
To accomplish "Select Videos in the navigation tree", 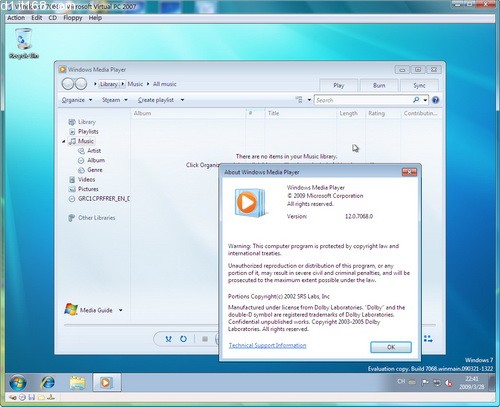I will pos(86,180).
